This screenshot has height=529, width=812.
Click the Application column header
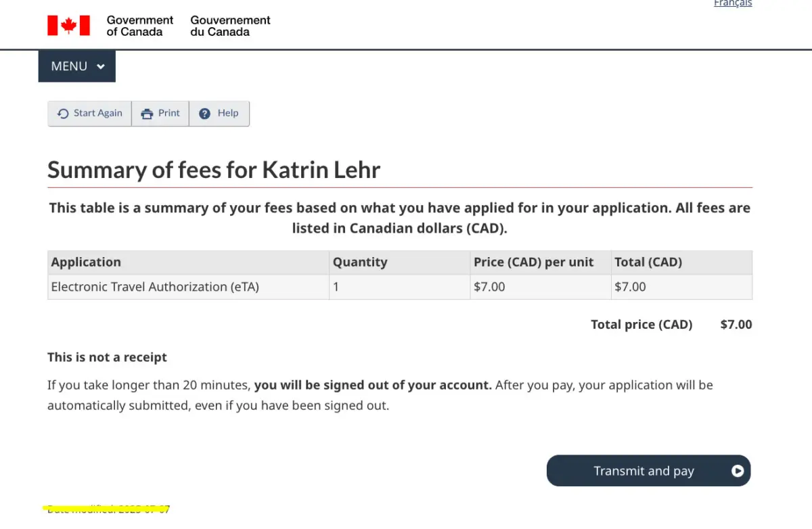click(86, 262)
